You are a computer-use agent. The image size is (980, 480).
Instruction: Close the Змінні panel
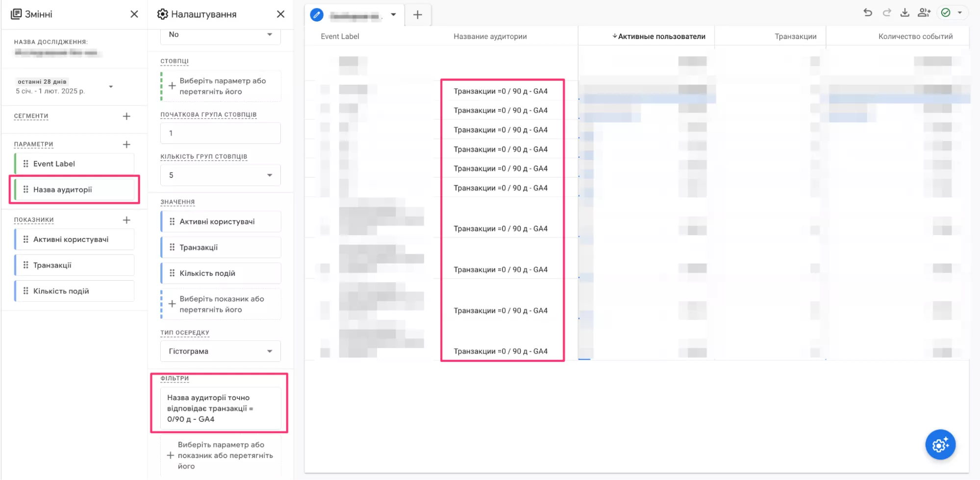coord(134,14)
